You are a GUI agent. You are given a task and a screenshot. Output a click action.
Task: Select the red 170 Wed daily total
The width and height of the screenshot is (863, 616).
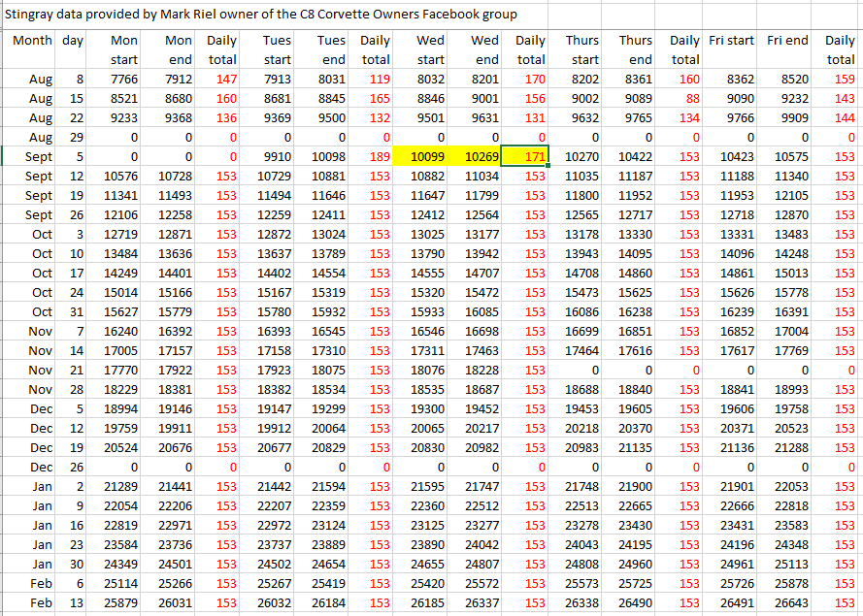click(x=533, y=79)
